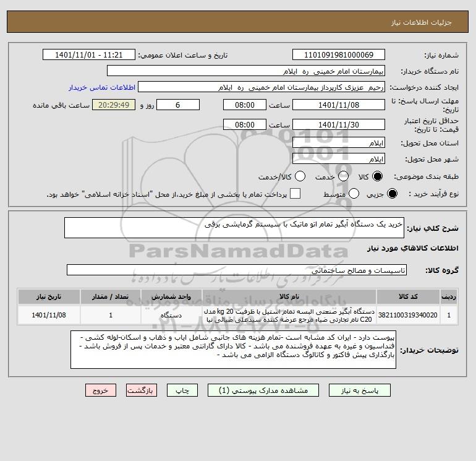476x461 pixels.
Task: Select the خدمت radio button
Action: 343,176
